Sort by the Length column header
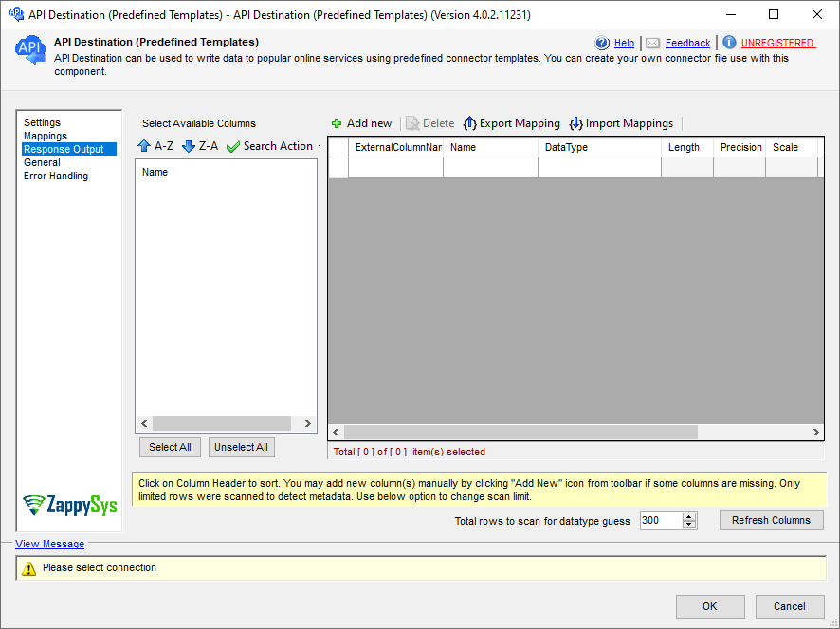This screenshot has width=840, height=629. pyautogui.click(x=687, y=147)
